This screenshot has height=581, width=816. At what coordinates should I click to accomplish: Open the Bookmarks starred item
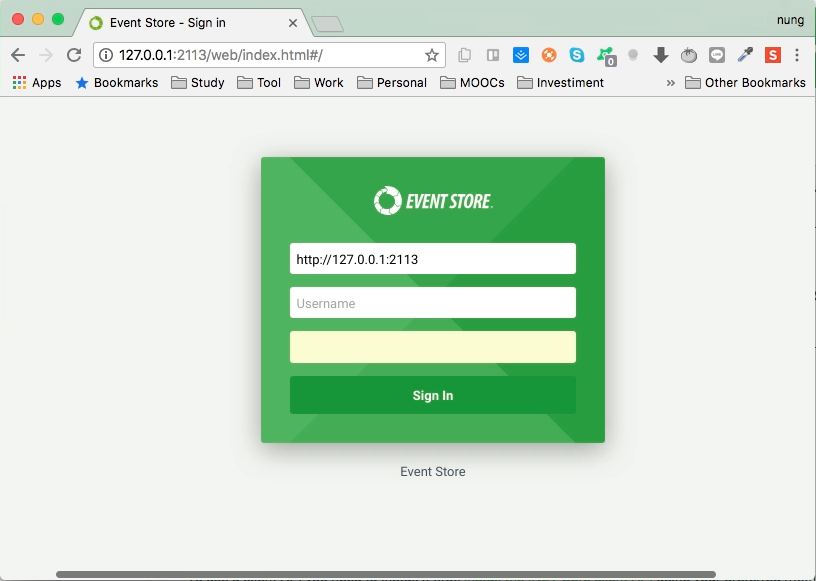[117, 83]
